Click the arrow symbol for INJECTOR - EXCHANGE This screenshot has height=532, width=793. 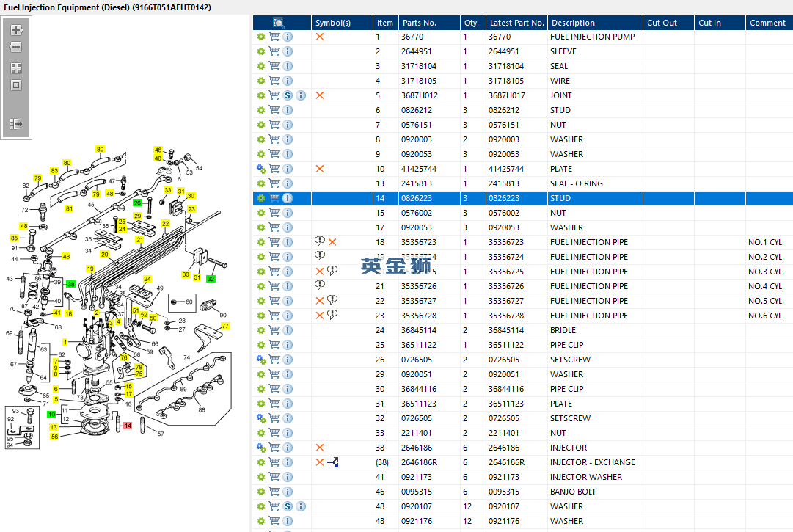pos(333,462)
